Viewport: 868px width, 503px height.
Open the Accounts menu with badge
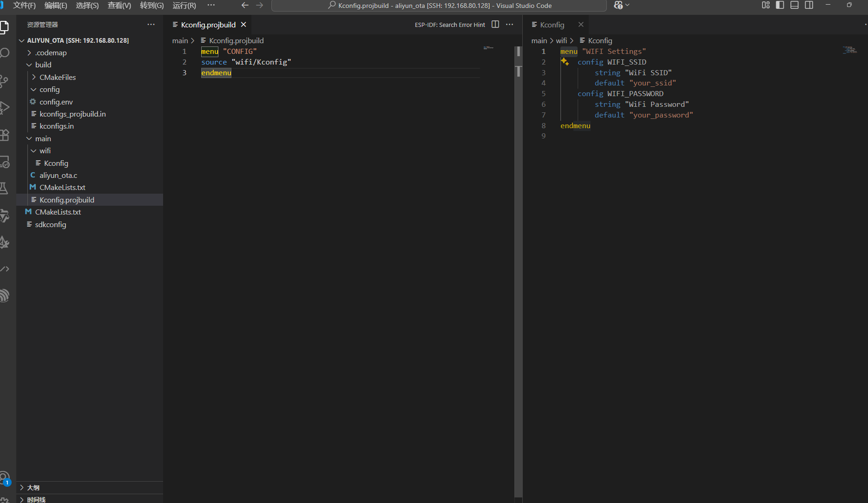coord(5,478)
